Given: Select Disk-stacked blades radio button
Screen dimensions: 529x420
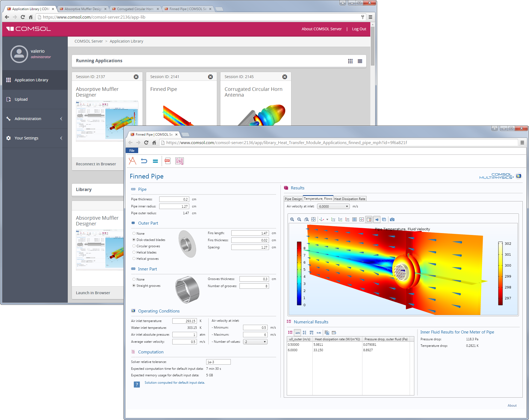Looking at the screenshot, I should 134,240.
